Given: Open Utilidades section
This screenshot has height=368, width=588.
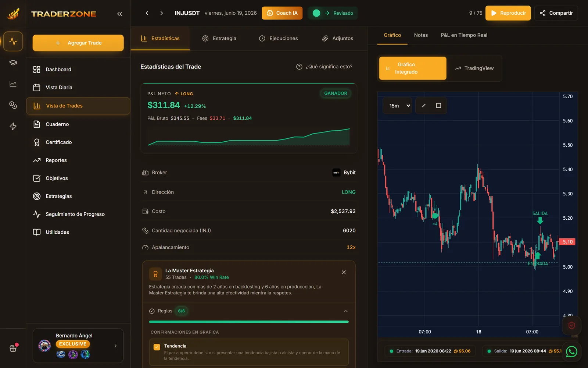Looking at the screenshot, I should (78, 232).
